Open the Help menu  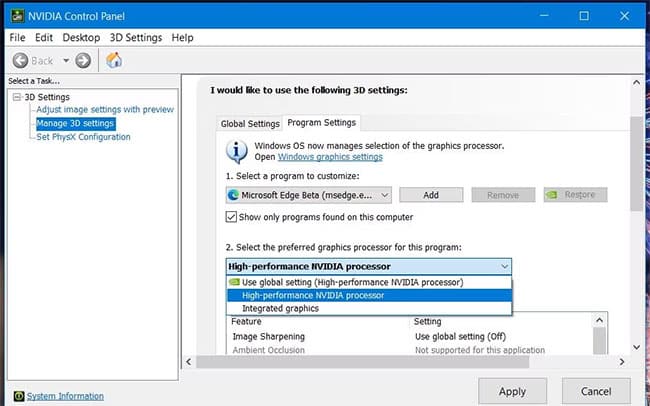(x=182, y=38)
